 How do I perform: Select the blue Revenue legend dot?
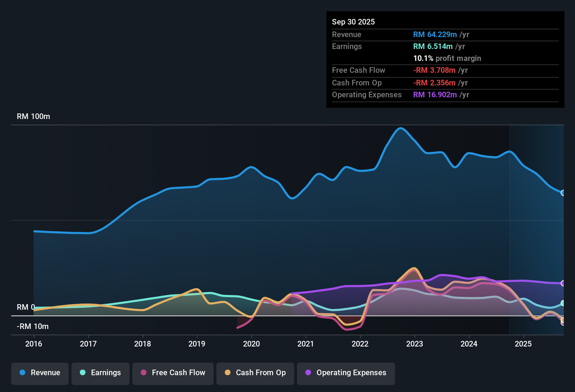(22, 373)
